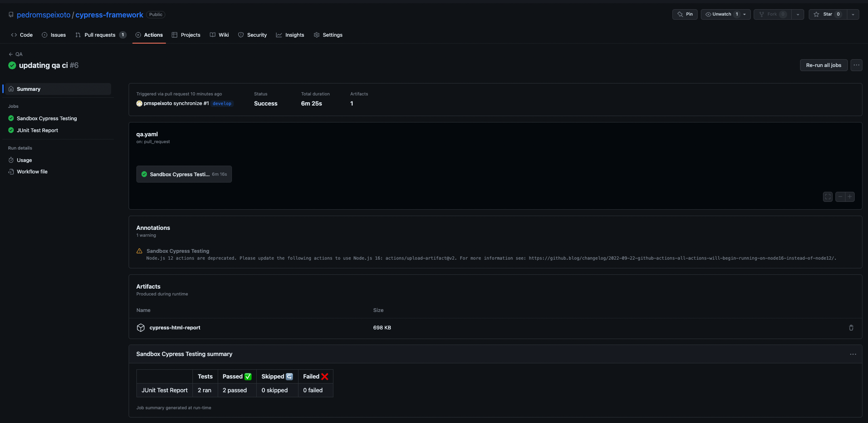This screenshot has height=423, width=868.
Task: Open the Wiki tab
Action: click(219, 35)
